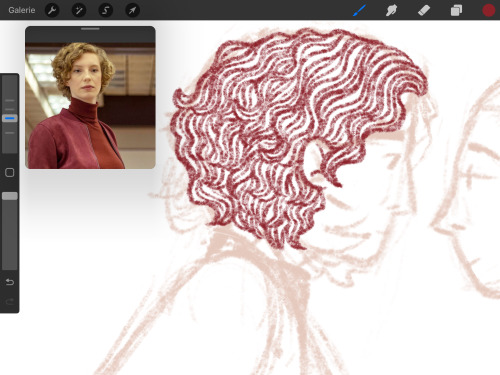This screenshot has width=500, height=375.
Task: Activate the Selection tool
Action: coord(106,10)
